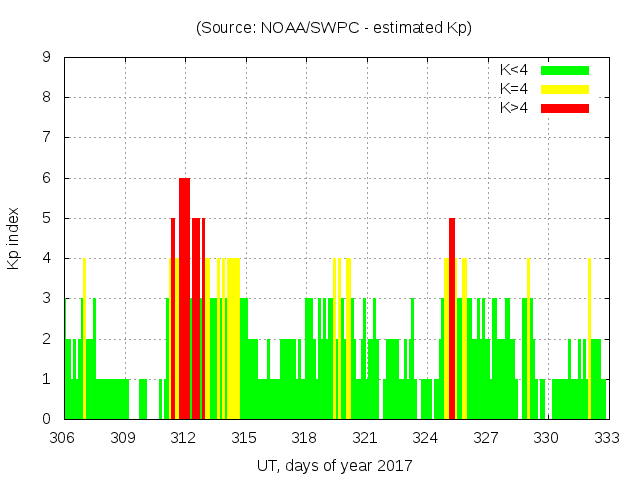Select the x-axis tick label 306

63,437
